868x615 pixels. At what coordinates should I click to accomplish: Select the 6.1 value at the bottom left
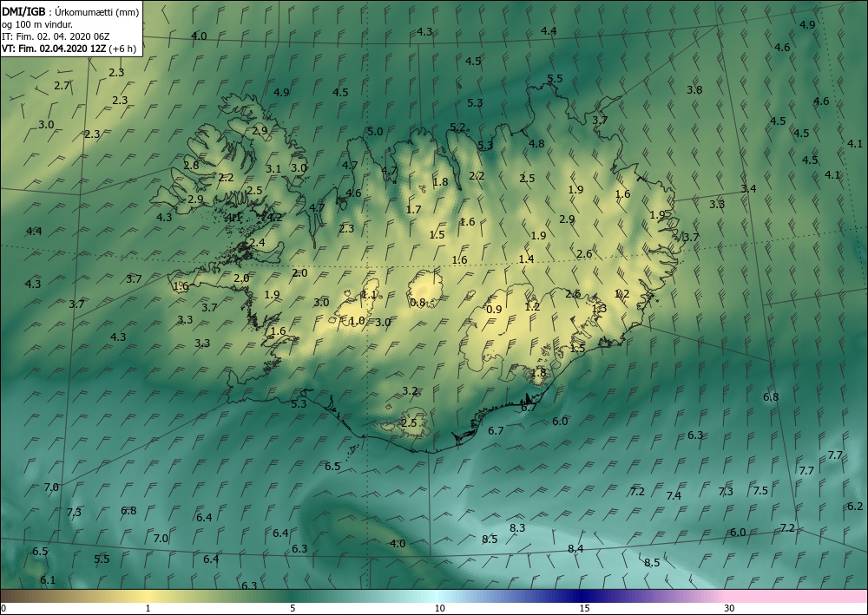click(x=48, y=580)
